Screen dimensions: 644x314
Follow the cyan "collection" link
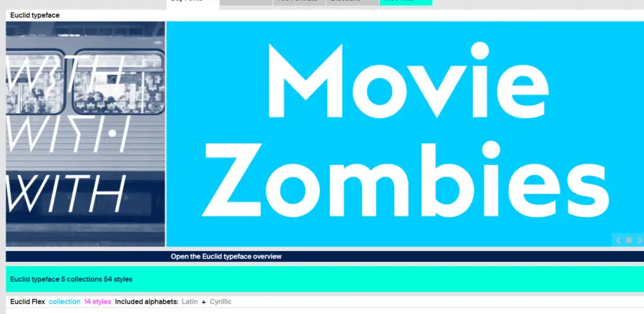65,301
